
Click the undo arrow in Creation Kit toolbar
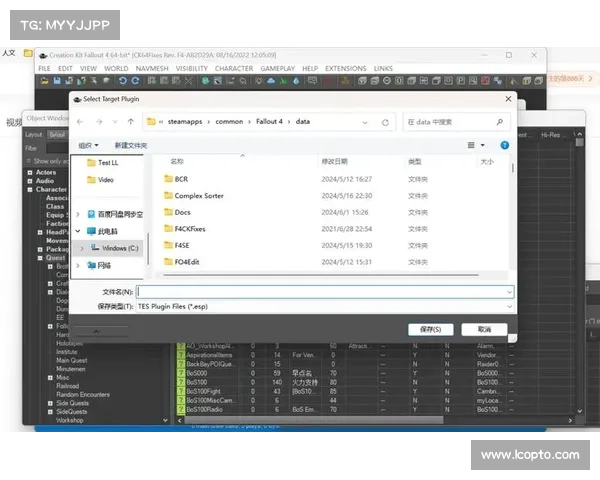click(x=122, y=81)
